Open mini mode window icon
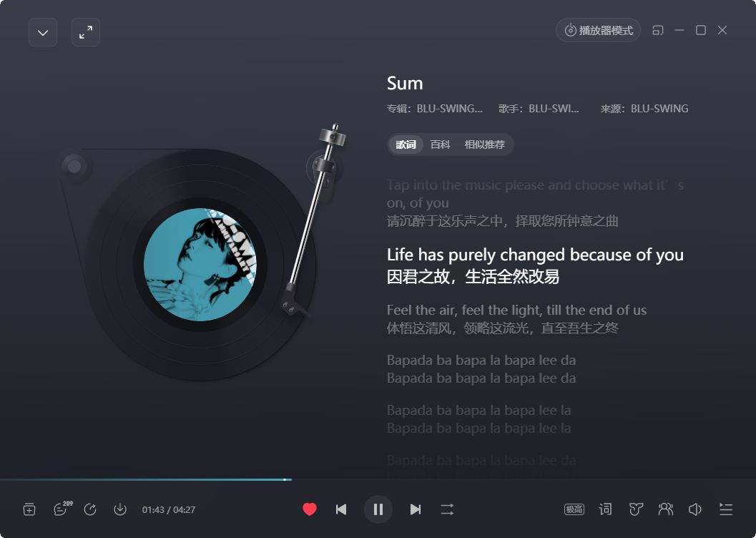This screenshot has width=756, height=538. click(657, 30)
